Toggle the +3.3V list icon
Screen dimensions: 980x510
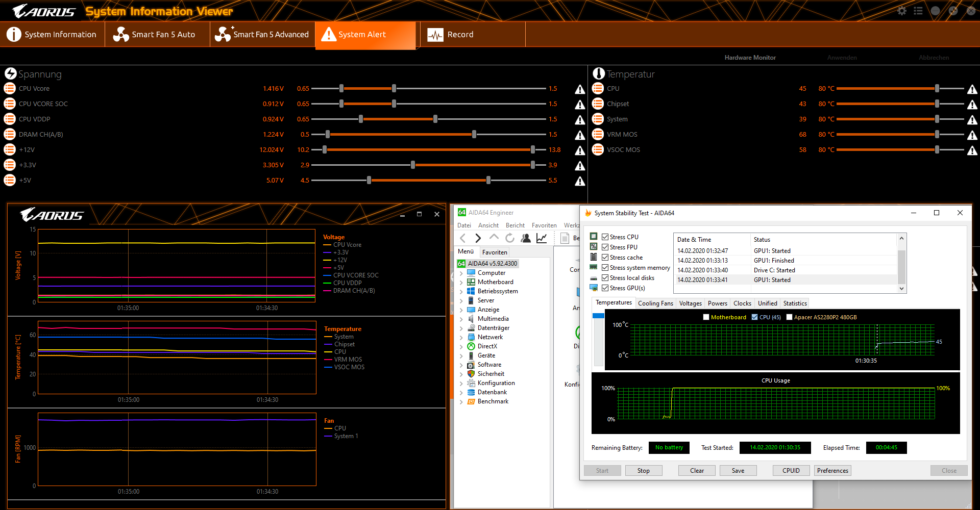[x=10, y=165]
